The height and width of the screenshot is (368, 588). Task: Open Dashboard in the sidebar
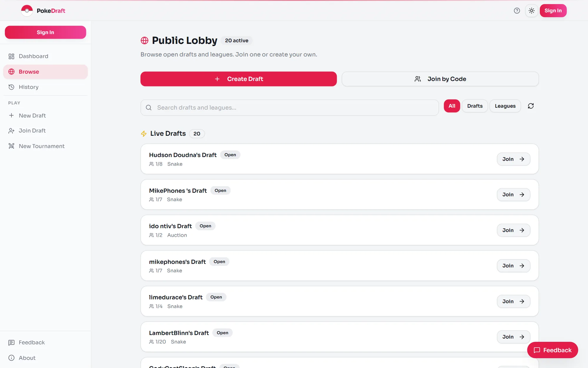[x=46, y=56]
